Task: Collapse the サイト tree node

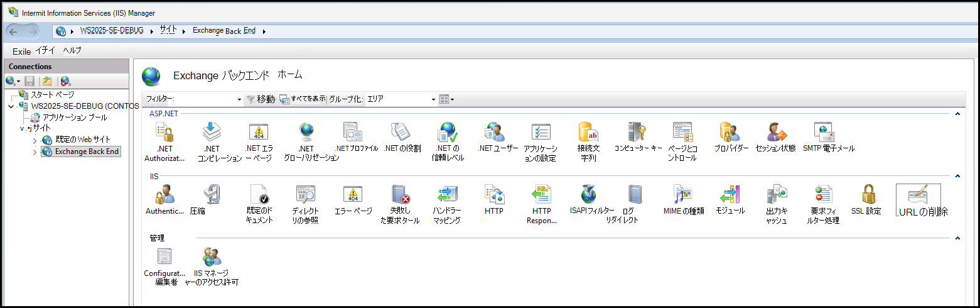Action: pyautogui.click(x=22, y=128)
